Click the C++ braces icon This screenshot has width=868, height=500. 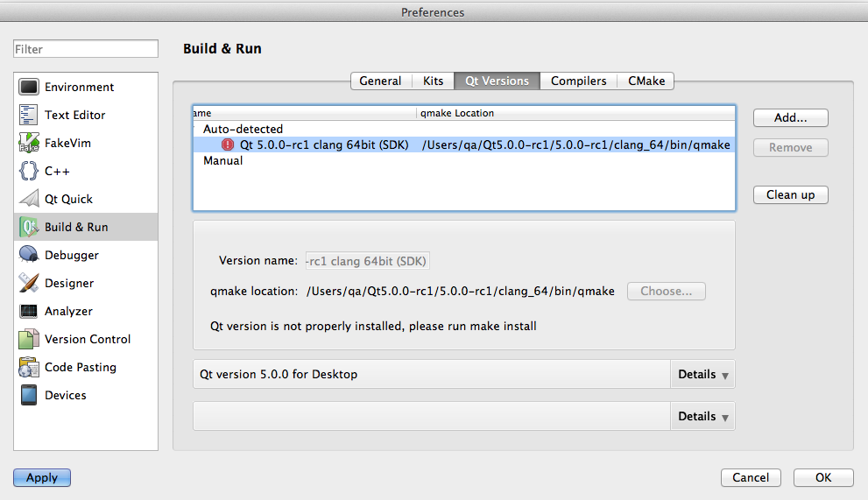[29, 171]
